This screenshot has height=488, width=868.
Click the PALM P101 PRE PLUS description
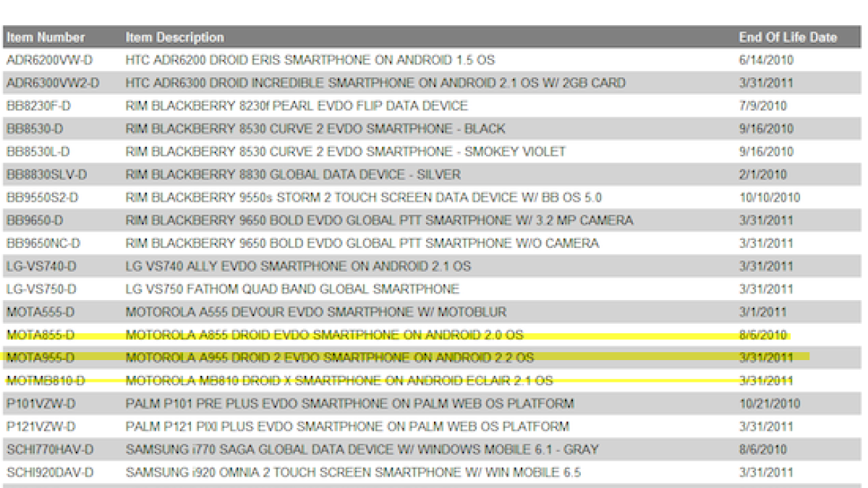point(350,403)
